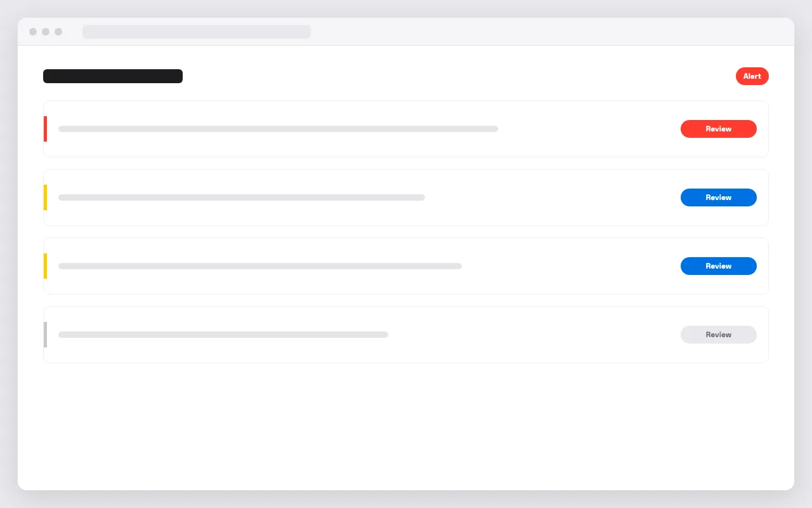The width and height of the screenshot is (812, 508).
Task: Select the card containing the gray Review button
Action: pyautogui.click(x=406, y=335)
